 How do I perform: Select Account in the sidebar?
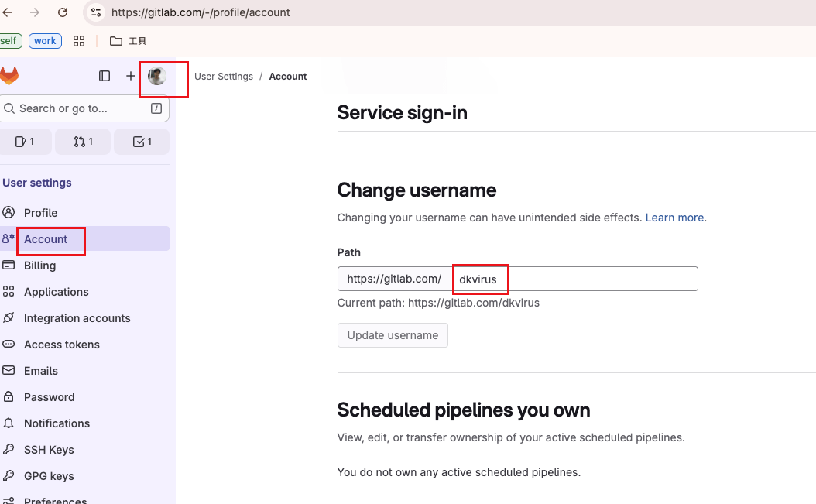(x=46, y=239)
